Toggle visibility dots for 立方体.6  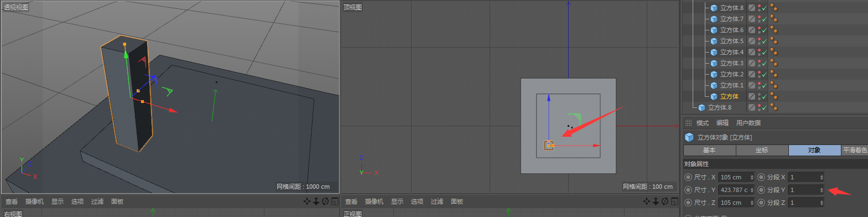pyautogui.click(x=759, y=30)
